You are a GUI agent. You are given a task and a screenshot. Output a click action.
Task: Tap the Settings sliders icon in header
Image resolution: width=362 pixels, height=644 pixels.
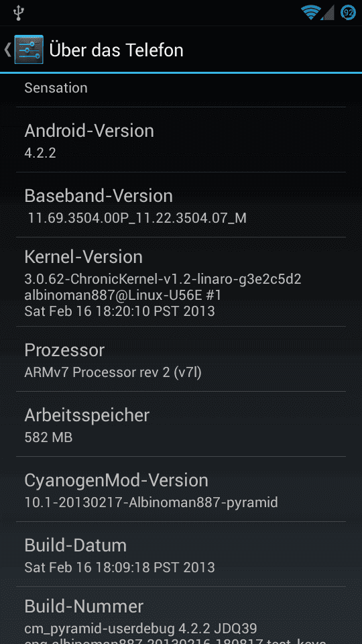coord(29,50)
